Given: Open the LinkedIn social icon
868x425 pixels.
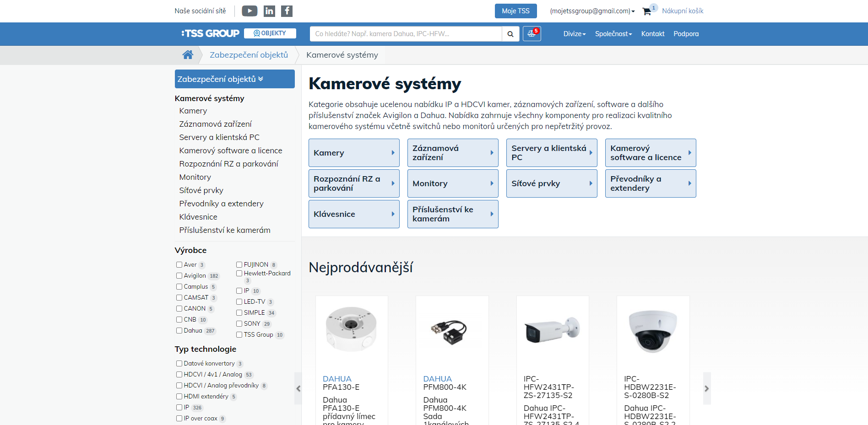Looking at the screenshot, I should tap(269, 11).
